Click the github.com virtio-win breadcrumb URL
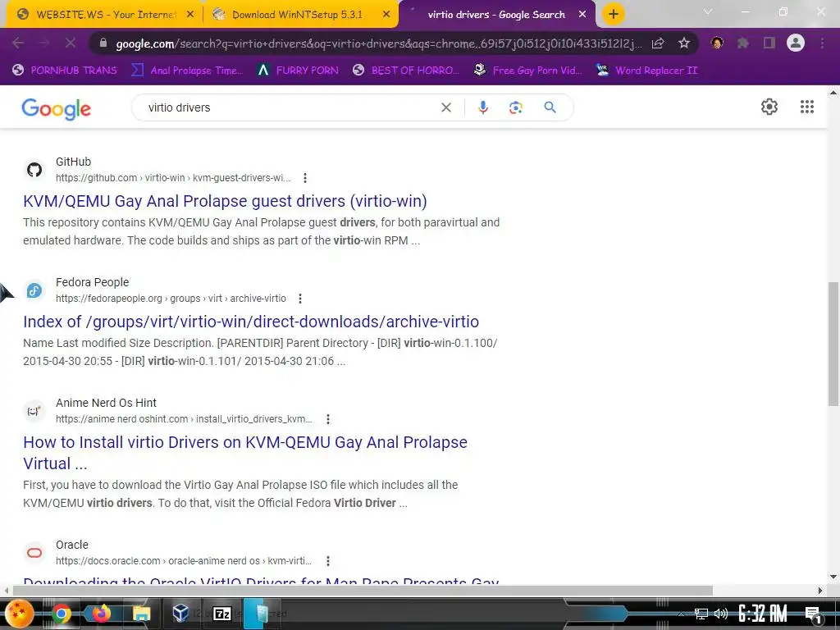The width and height of the screenshot is (840, 630). coord(173,178)
